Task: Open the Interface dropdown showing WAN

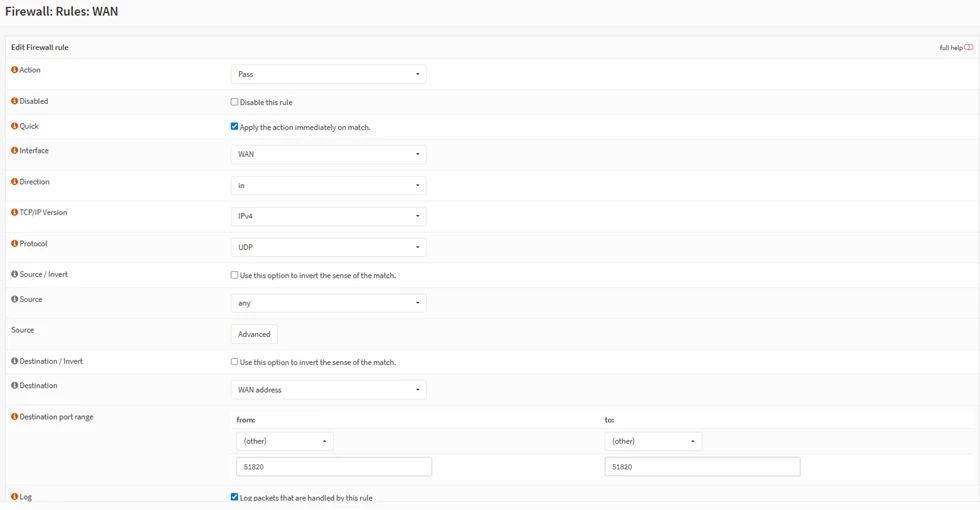Action: pos(328,154)
